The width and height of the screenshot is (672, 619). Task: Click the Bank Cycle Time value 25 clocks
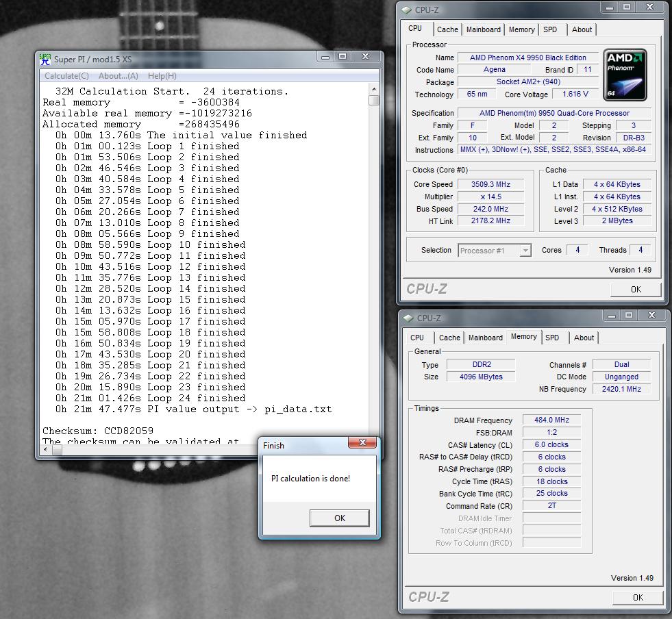click(x=552, y=494)
